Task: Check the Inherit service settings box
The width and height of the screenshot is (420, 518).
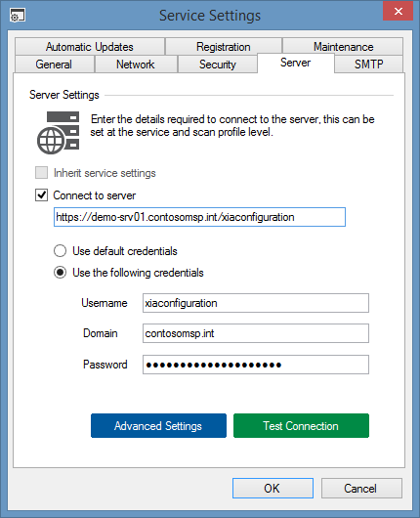Action: pyautogui.click(x=42, y=173)
